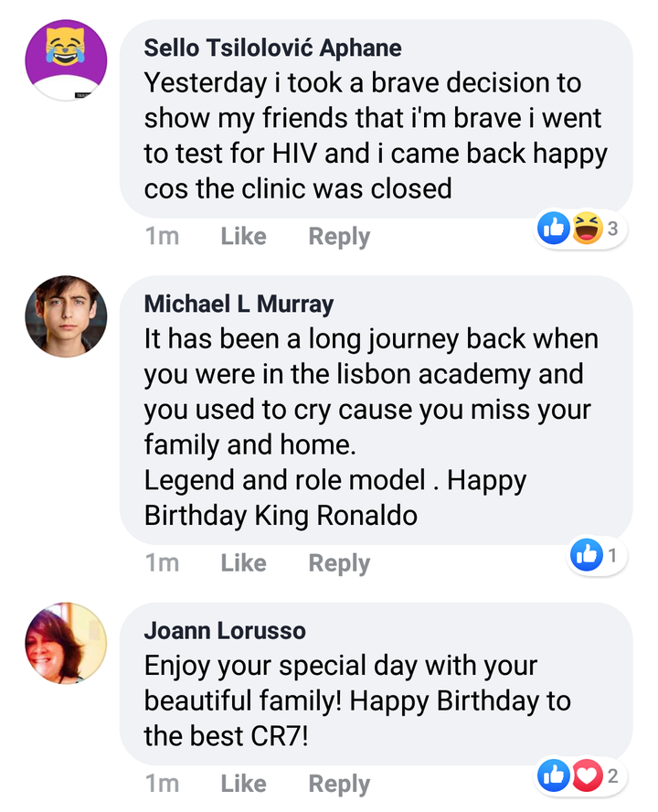Click the thumbs-up reaction on Joann's comment

(554, 775)
